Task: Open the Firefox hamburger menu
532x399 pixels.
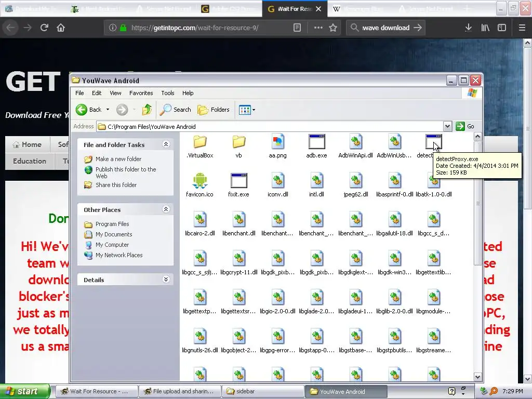Action: point(522,28)
